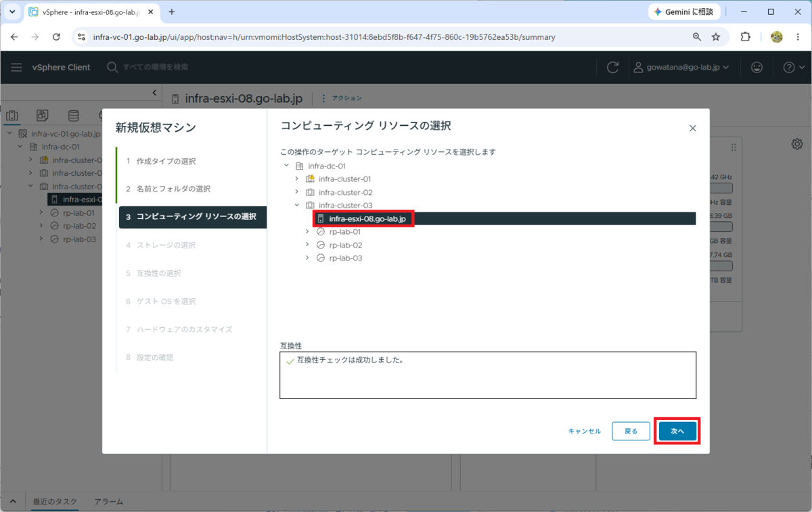Viewport: 812px width, 512px height.
Task: Expand infra-cluster-01 in the dialog tree
Action: click(x=296, y=179)
